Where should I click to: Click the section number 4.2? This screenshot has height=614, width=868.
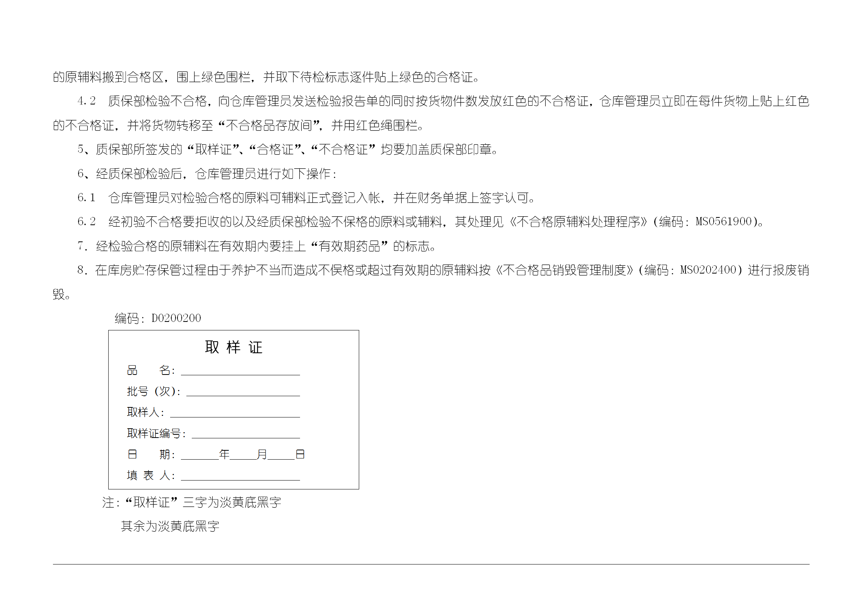(87, 101)
